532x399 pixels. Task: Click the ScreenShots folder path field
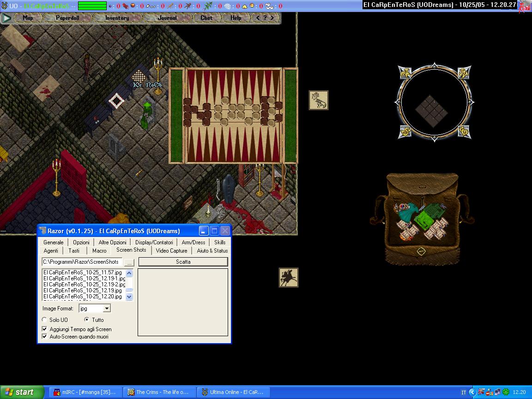82,262
